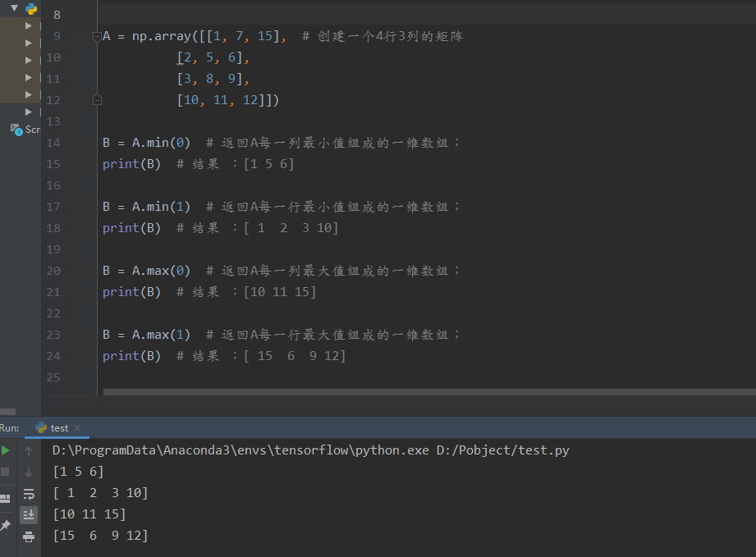
Task: Toggle scroll to end in console
Action: pos(30,514)
